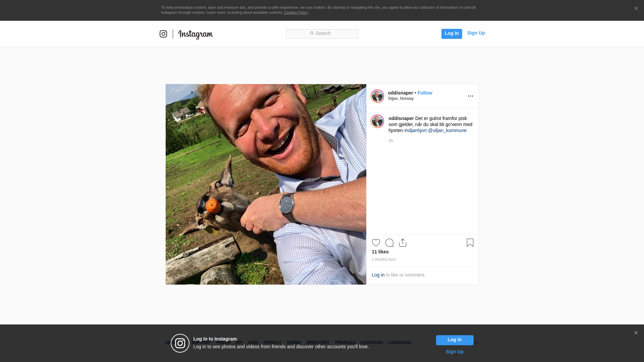Screen dimensions: 644x362
Task: Dismiss the cookie notice banner
Action: tap(636, 9)
